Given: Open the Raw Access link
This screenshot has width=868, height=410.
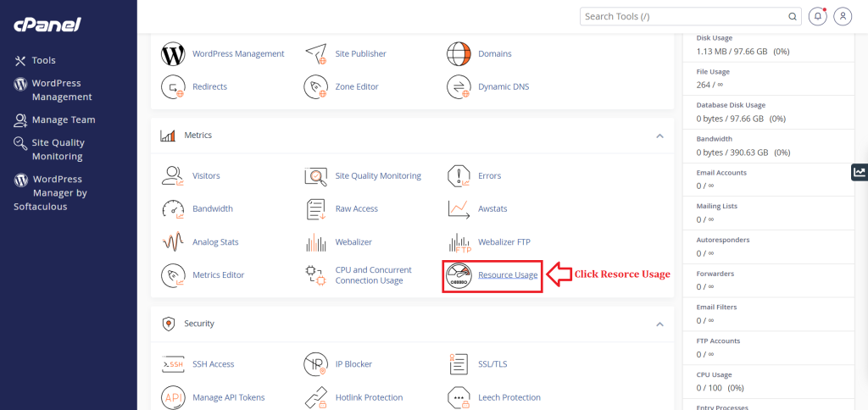Looking at the screenshot, I should (357, 208).
